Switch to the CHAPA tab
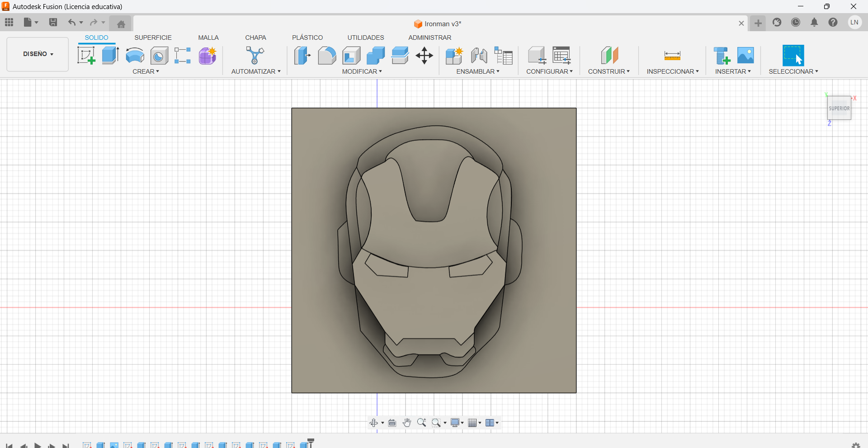868x448 pixels. 255,38
